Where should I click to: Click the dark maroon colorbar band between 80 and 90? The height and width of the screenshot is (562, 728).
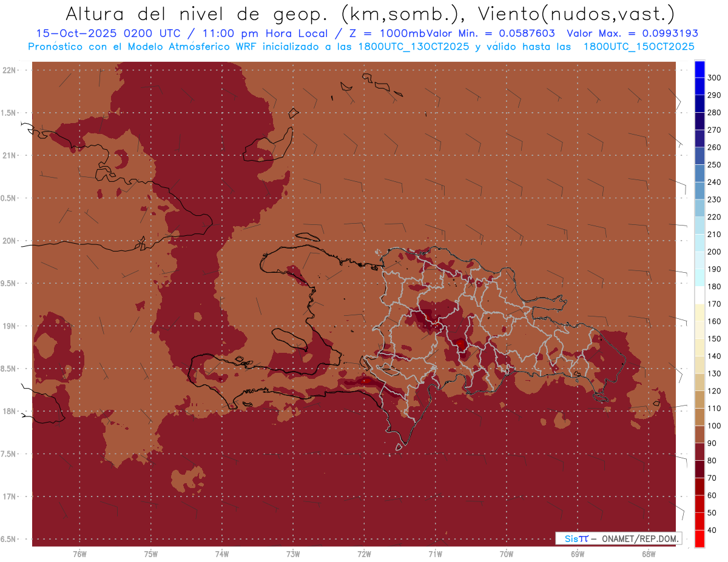pyautogui.click(x=699, y=452)
